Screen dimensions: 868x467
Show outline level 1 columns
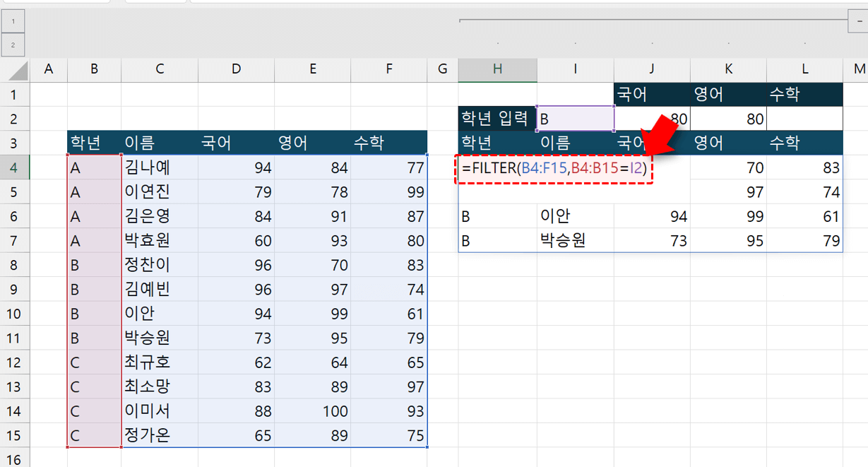(x=13, y=21)
